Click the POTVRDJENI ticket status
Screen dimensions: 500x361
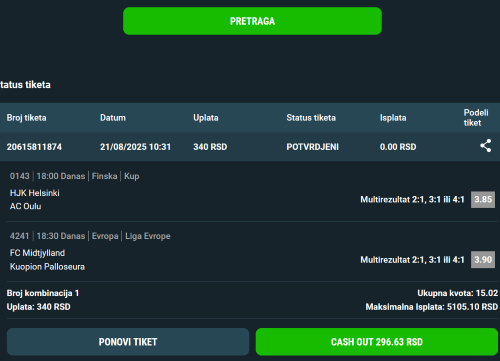313,147
